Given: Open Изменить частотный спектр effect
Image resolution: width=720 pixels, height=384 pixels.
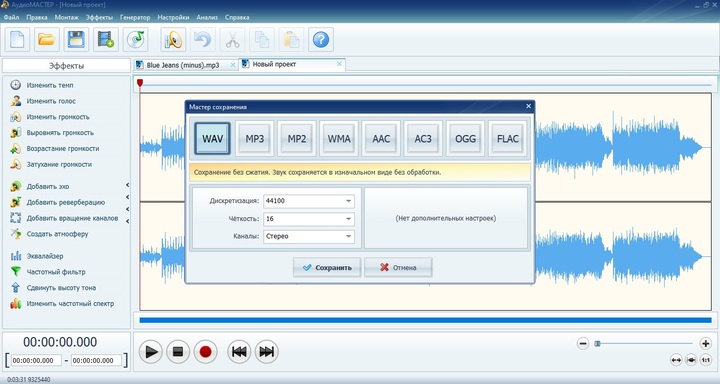Looking at the screenshot, I should [62, 304].
